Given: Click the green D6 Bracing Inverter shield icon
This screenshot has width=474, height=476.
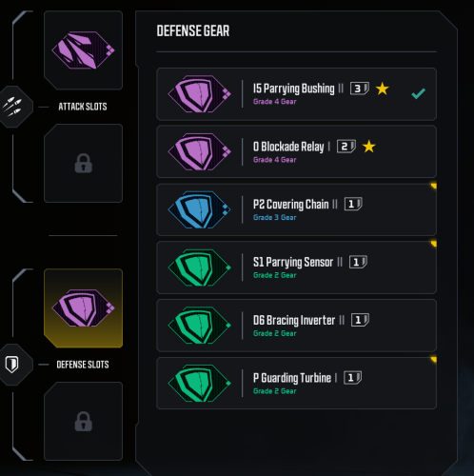Looking at the screenshot, I should tap(199, 326).
